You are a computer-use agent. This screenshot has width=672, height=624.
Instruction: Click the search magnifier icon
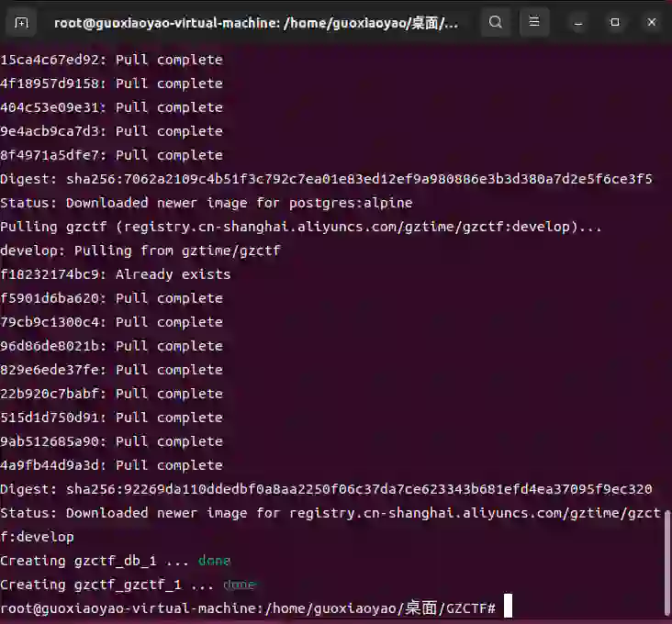tap(496, 22)
